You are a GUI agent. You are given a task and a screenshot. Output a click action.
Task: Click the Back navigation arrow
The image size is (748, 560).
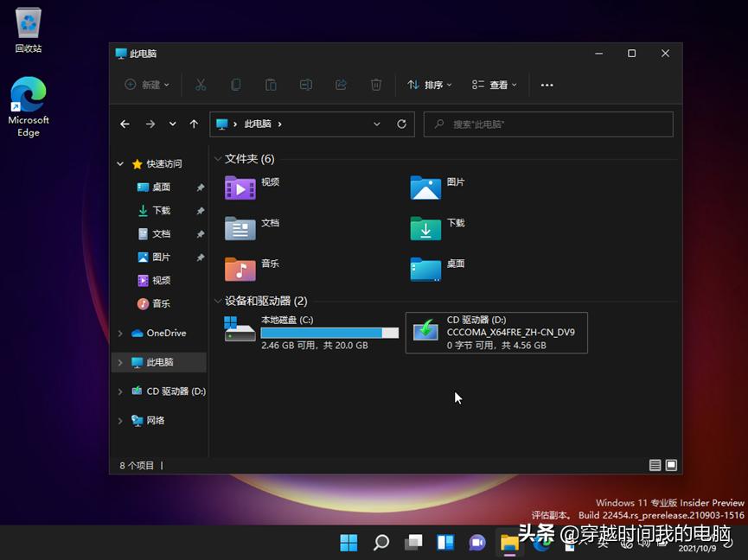click(125, 124)
